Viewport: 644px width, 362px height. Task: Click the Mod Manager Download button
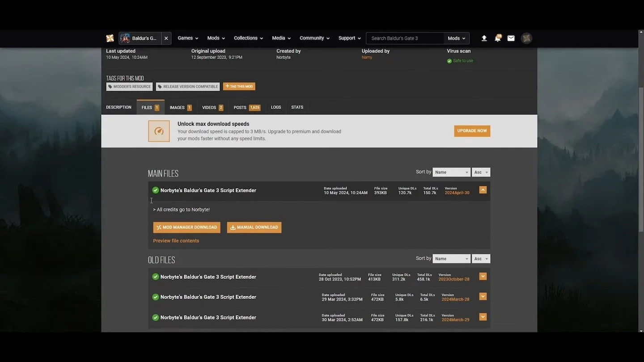pos(187,227)
